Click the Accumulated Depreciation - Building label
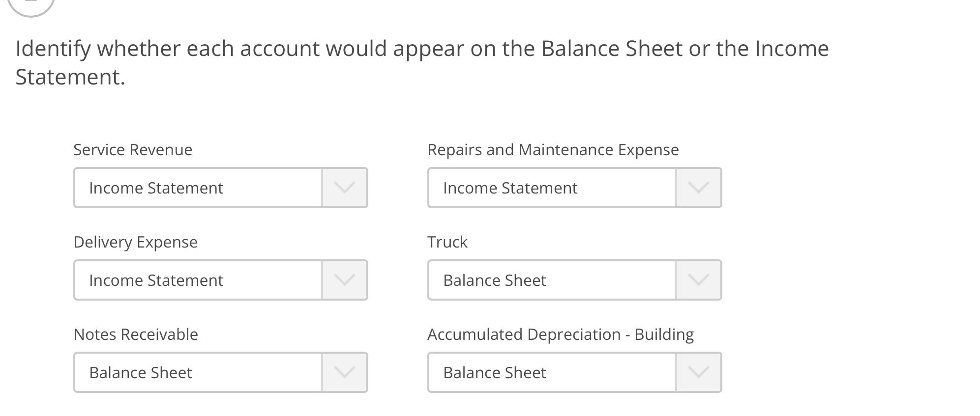This screenshot has width=980, height=416. [560, 334]
